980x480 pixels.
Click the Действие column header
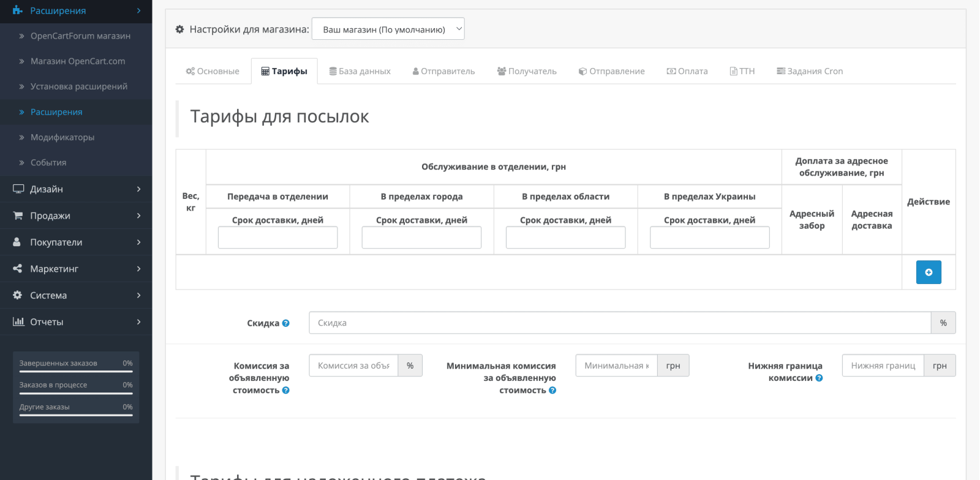pyautogui.click(x=929, y=201)
